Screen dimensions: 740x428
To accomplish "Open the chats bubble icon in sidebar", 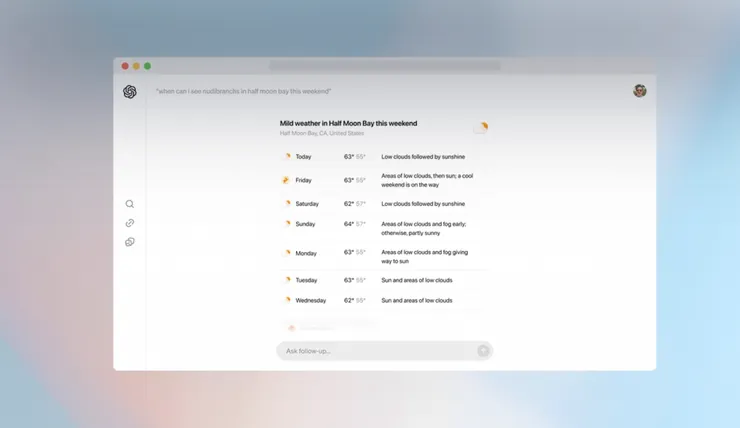I will [x=130, y=242].
